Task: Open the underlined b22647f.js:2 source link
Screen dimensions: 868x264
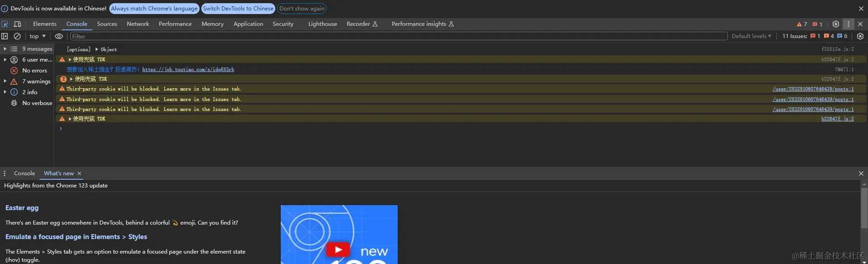Action: [x=837, y=119]
